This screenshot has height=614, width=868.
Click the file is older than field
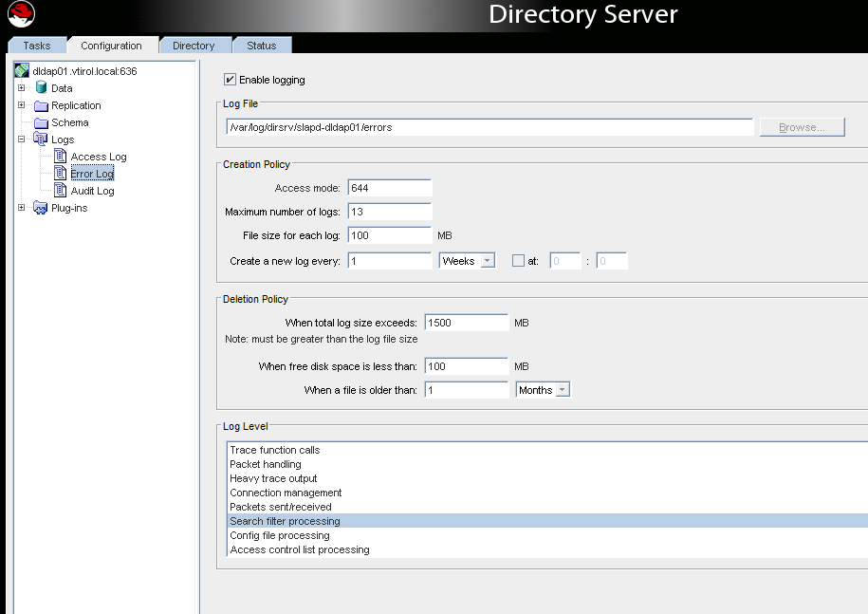(467, 390)
